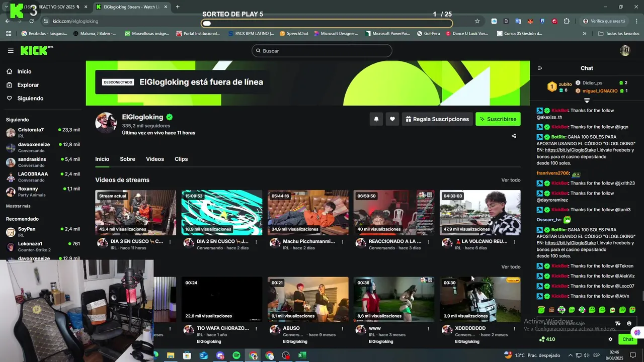This screenshot has height=362, width=644.
Task: Open options for ABUSO clip
Action: click(342, 328)
